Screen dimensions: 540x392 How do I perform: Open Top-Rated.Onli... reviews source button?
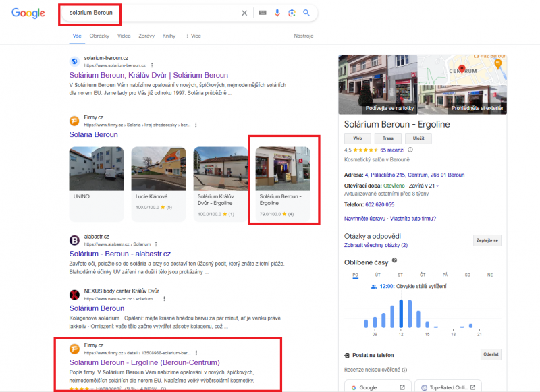[x=448, y=387]
